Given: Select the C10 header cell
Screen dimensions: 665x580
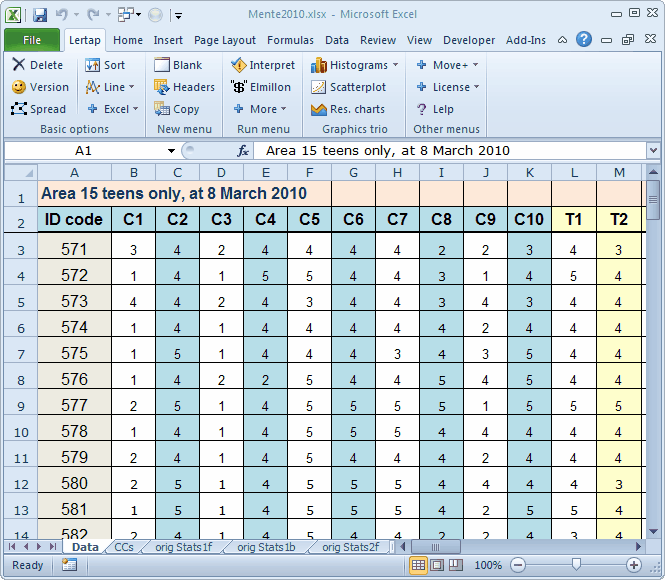Looking at the screenshot, I should tap(529, 219).
